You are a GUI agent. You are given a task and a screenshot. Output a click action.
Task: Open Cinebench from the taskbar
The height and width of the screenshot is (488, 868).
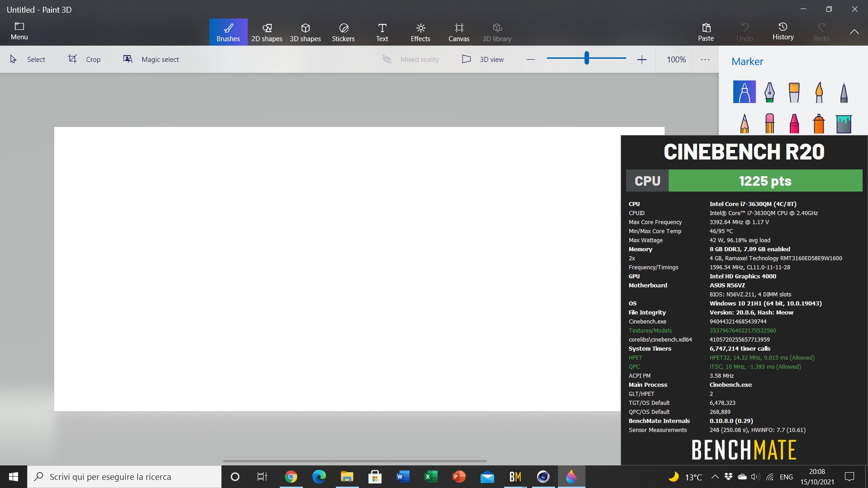(543, 477)
